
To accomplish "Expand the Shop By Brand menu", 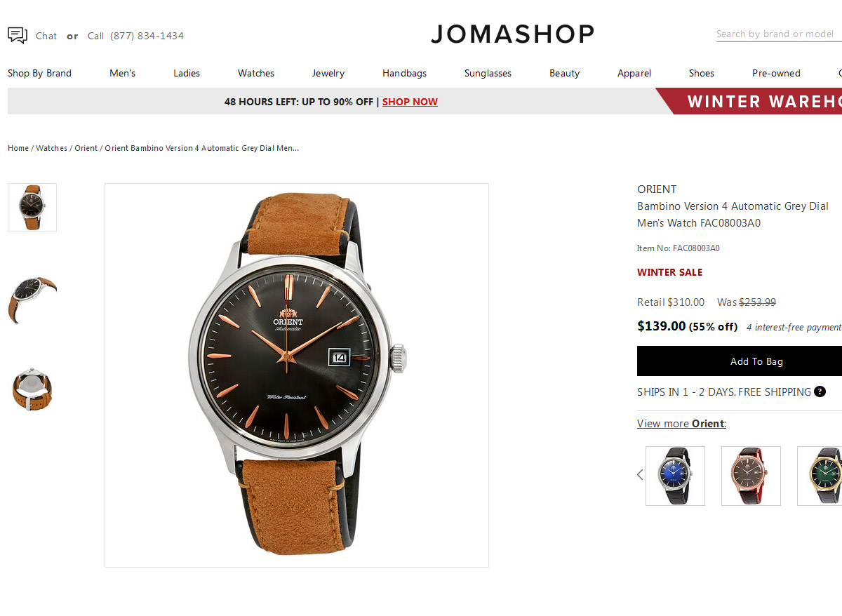I will tap(39, 73).
